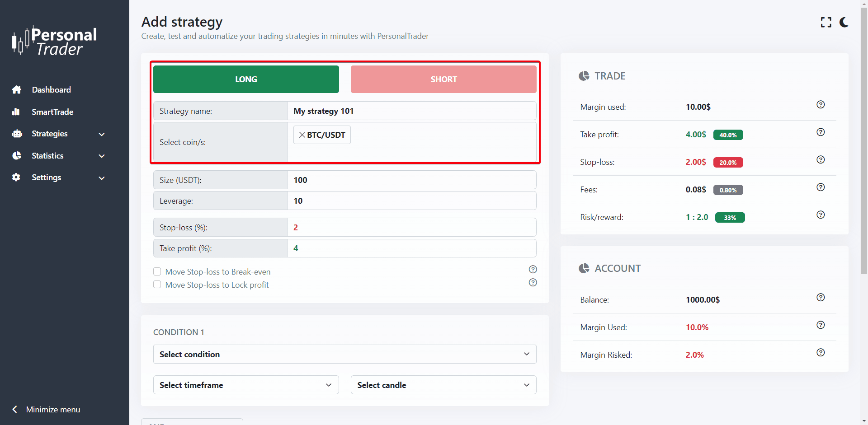Viewport: 868px width, 425px height.
Task: Click the Strategy name input field
Action: pyautogui.click(x=411, y=111)
